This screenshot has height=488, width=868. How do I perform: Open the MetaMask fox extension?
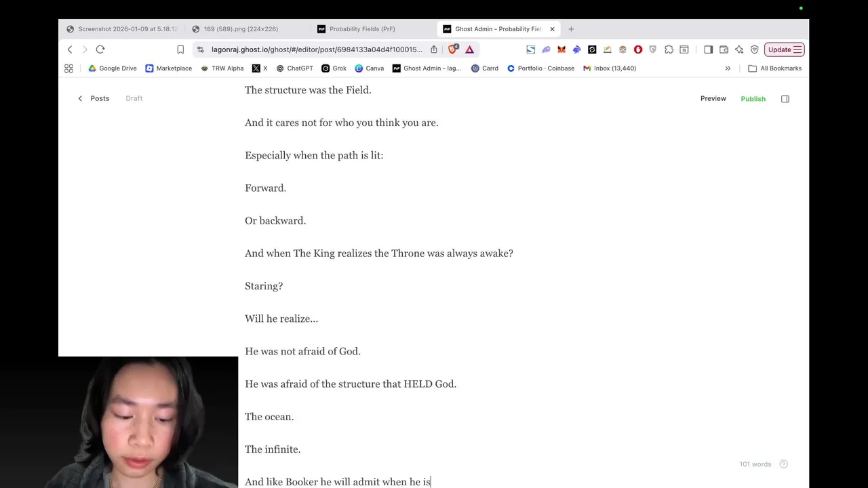pos(561,49)
